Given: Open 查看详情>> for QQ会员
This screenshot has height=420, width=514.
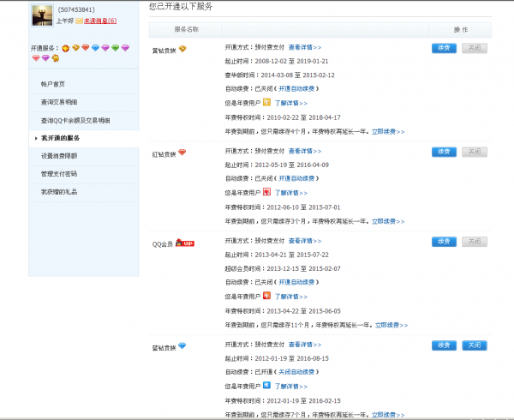Looking at the screenshot, I should (305, 241).
